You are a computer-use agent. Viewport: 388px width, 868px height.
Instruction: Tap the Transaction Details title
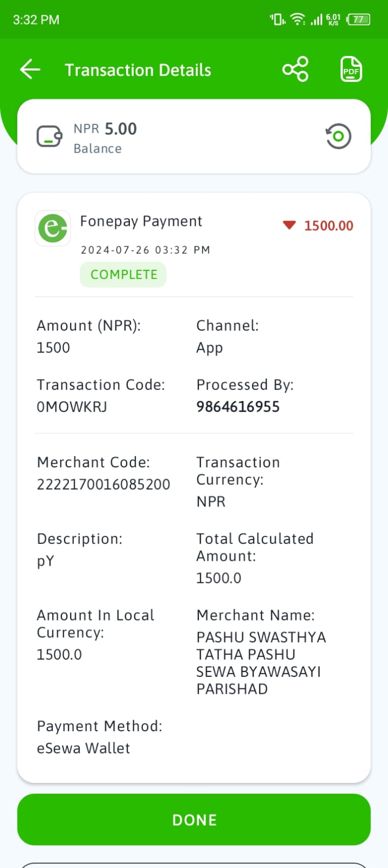tap(138, 70)
